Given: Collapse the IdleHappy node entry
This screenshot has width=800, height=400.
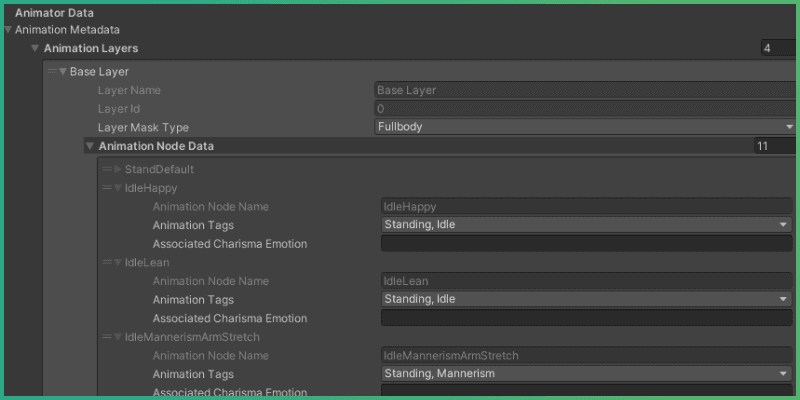Looking at the screenshot, I should (x=117, y=188).
